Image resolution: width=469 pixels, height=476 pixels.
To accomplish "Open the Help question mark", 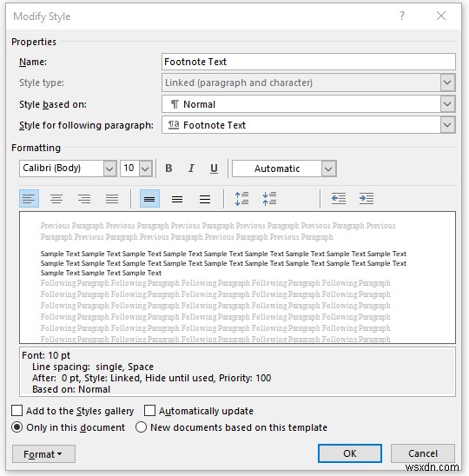I will tap(402, 16).
